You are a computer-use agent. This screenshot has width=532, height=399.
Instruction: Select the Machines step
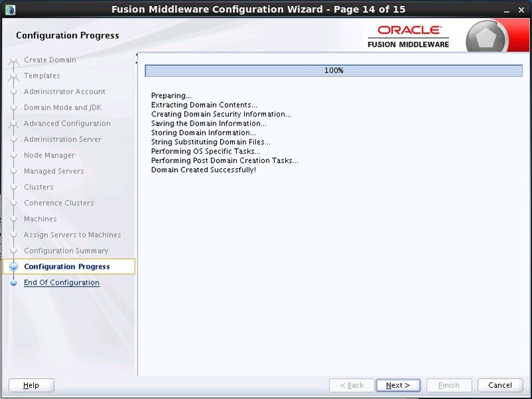[41, 219]
